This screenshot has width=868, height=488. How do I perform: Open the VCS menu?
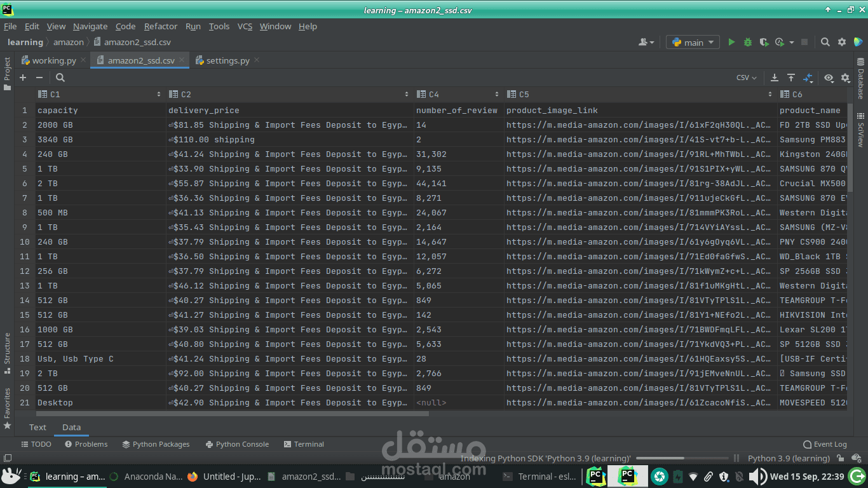pyautogui.click(x=245, y=26)
